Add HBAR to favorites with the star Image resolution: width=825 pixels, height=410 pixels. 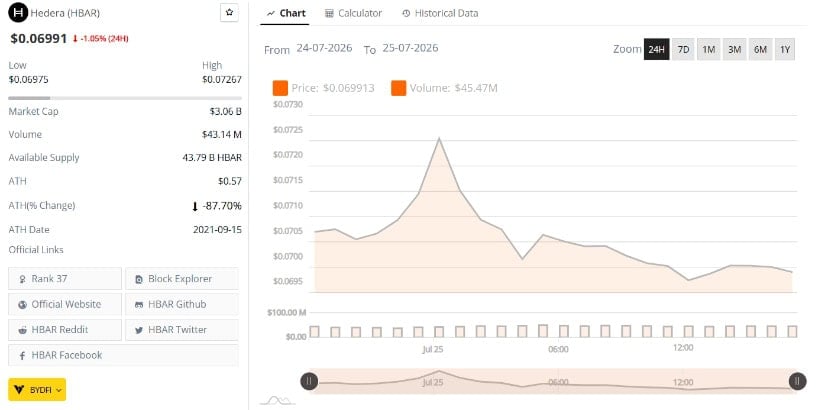pyautogui.click(x=229, y=13)
